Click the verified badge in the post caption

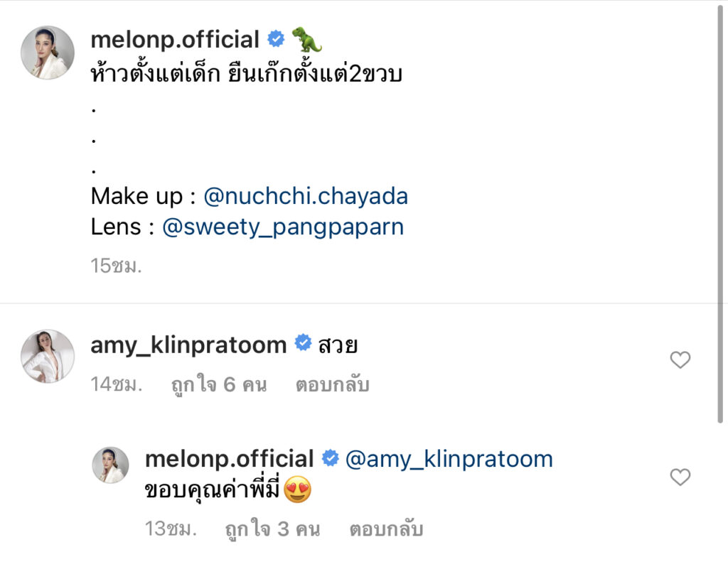point(275,39)
